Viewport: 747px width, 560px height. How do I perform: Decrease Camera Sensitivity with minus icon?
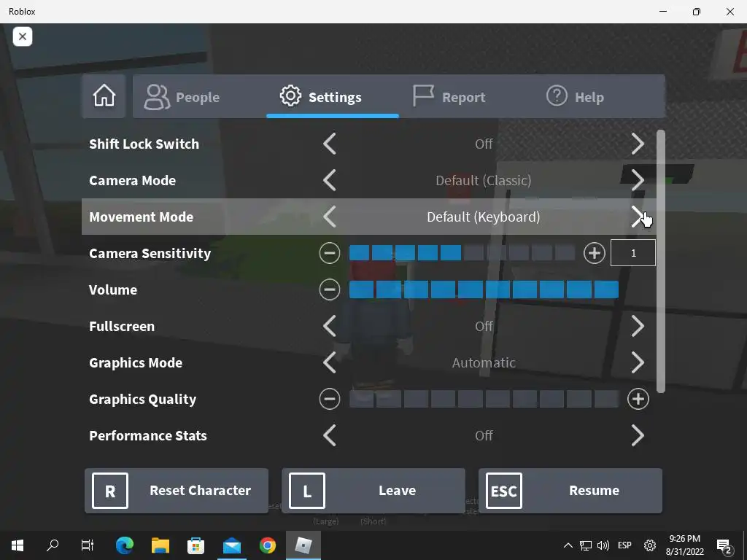330,253
